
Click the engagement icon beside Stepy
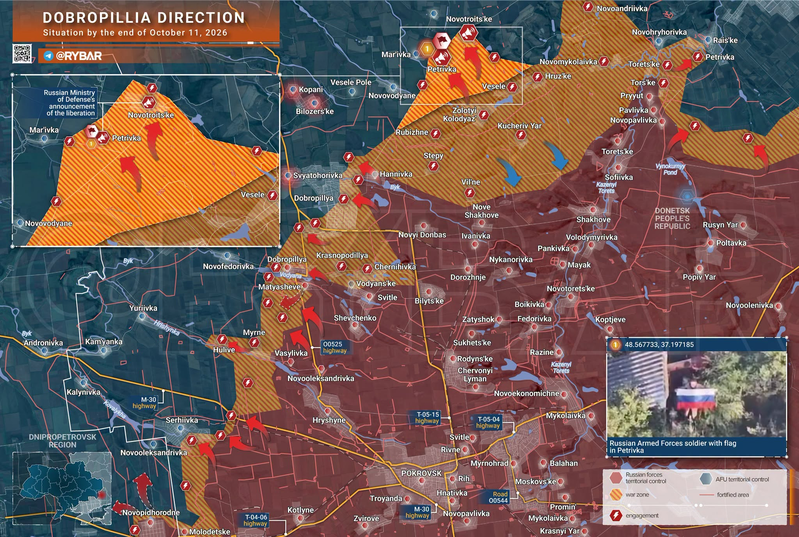(x=433, y=166)
